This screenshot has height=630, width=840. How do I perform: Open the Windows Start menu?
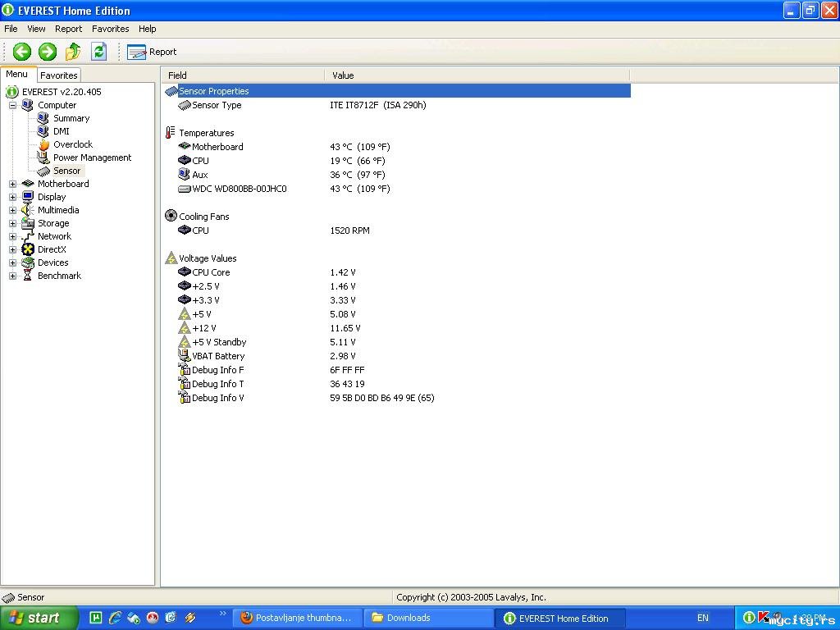point(38,618)
